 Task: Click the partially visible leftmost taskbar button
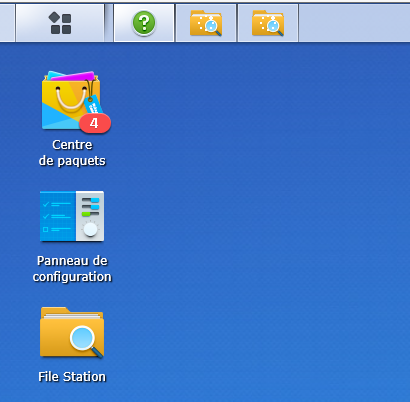[x=7, y=23]
